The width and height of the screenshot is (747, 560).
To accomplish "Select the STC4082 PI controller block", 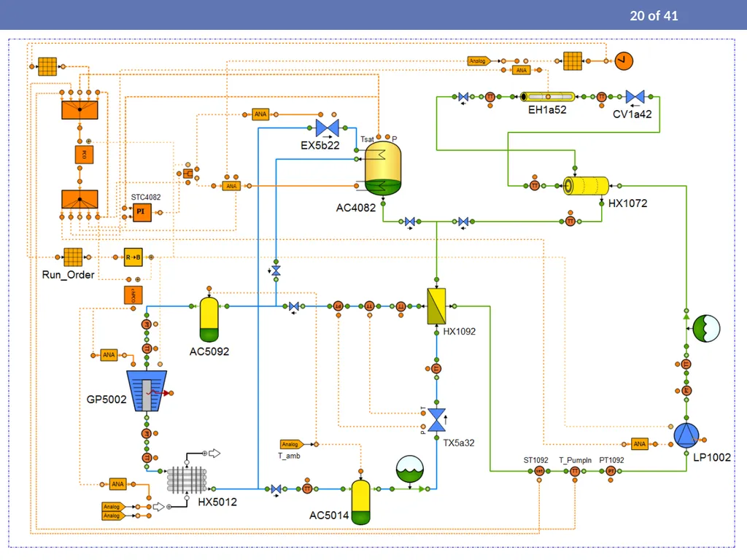I will [x=142, y=212].
